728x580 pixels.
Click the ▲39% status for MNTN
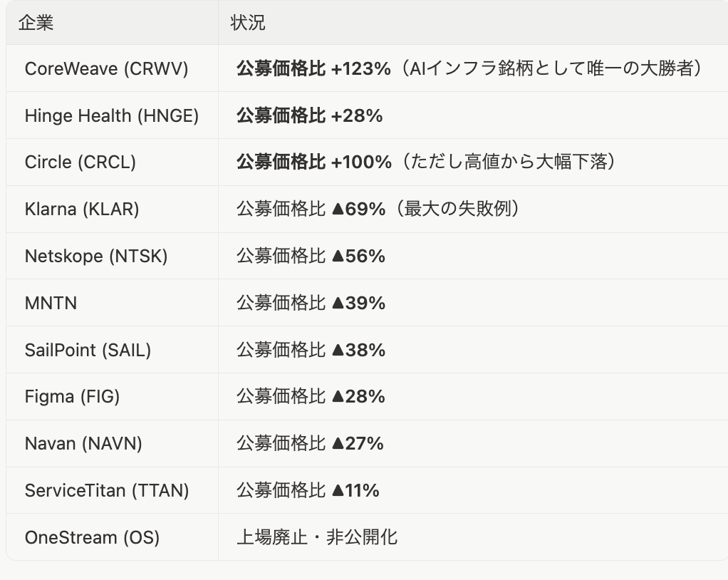pyautogui.click(x=311, y=304)
